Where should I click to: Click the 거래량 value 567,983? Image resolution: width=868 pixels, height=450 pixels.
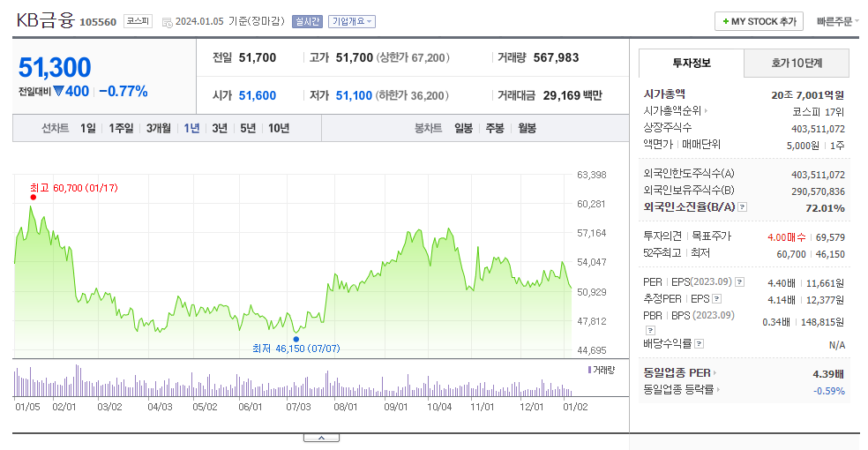557,57
